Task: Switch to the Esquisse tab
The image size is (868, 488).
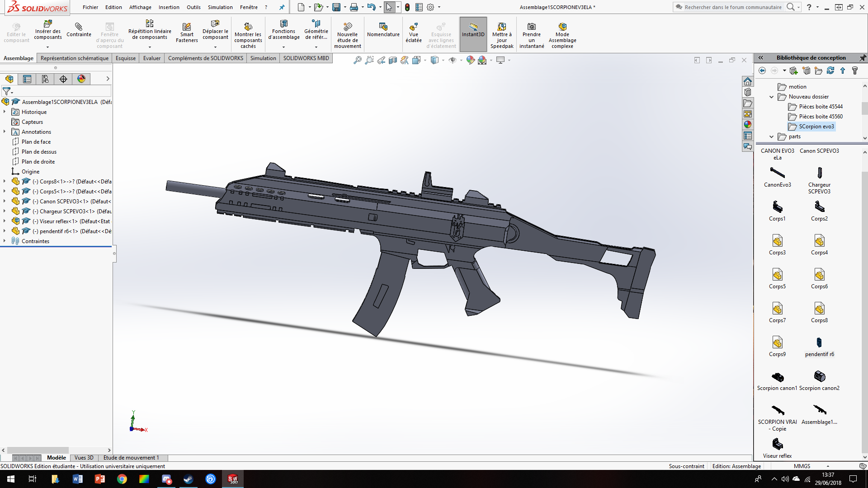Action: click(126, 58)
